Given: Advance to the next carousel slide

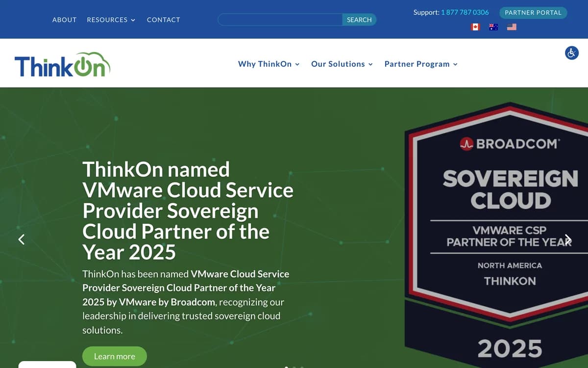Looking at the screenshot, I should tap(568, 239).
